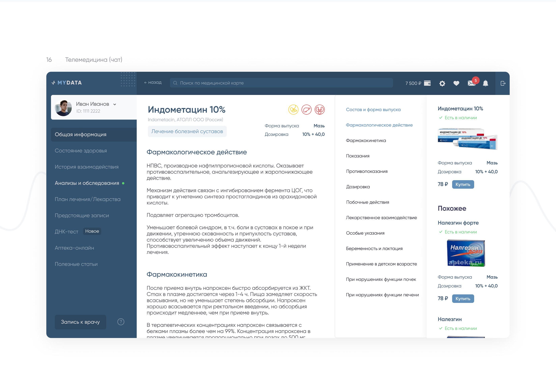Select Аптека-онлайн in sidebar
Viewport: 556px width, 392px height.
click(x=74, y=248)
